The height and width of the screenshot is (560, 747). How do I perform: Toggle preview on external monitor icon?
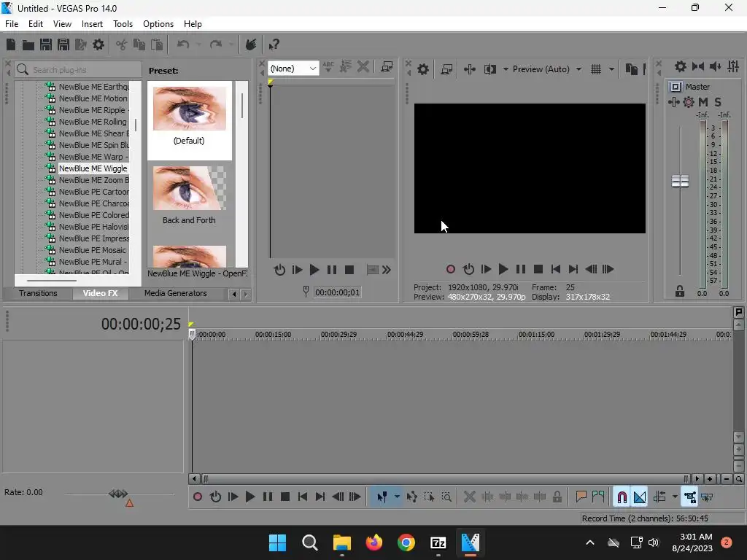click(446, 69)
